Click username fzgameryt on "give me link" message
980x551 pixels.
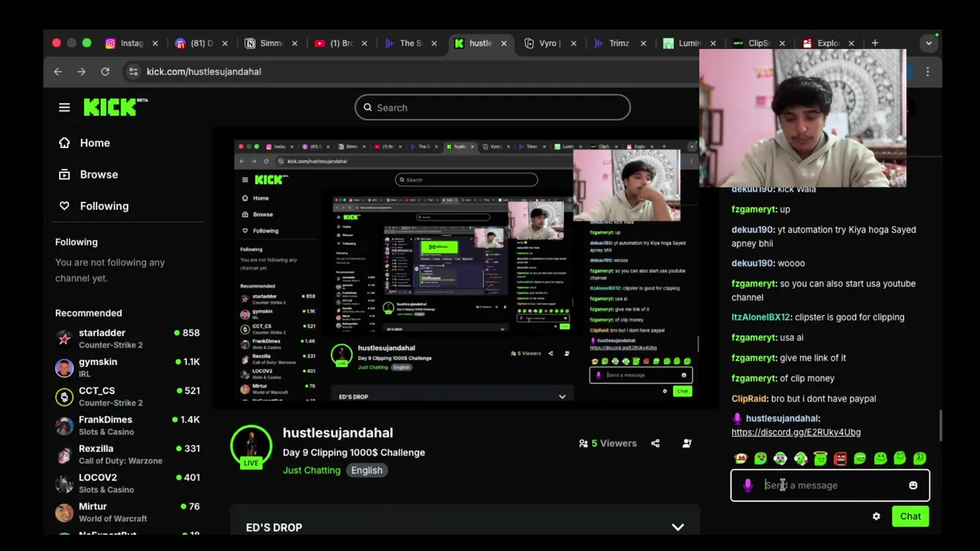753,358
